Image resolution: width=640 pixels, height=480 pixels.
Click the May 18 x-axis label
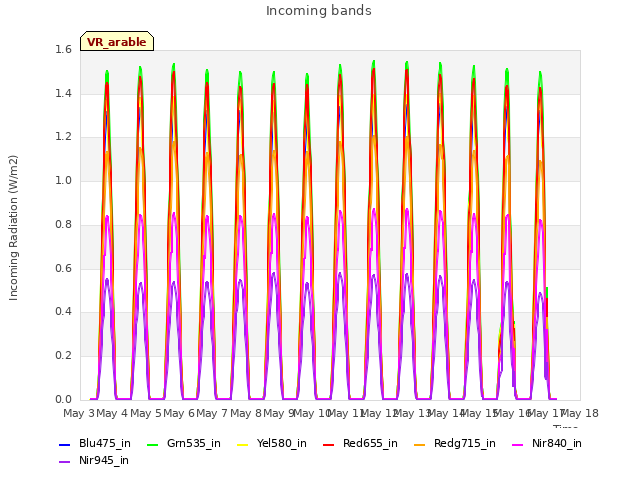(x=579, y=414)
